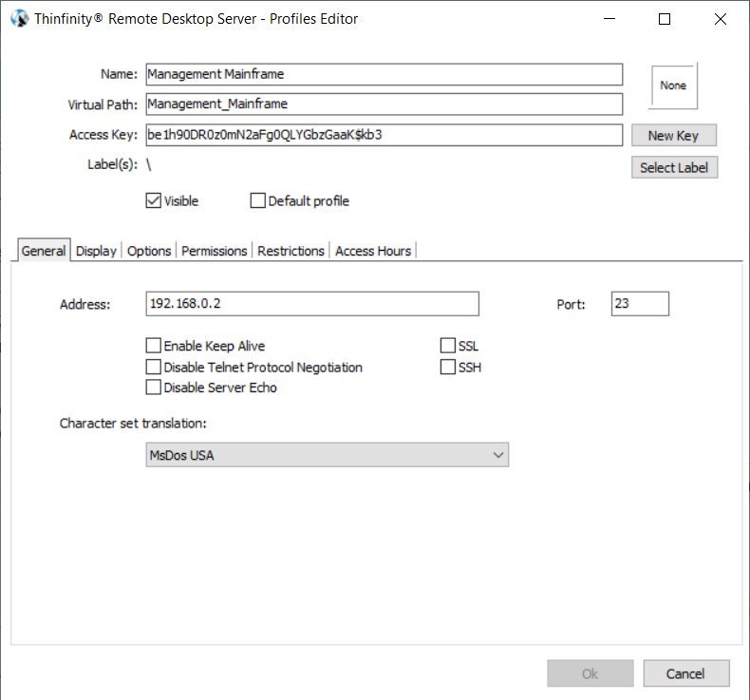This screenshot has height=700, width=750.
Task: Click the Access Key text field
Action: (384, 135)
